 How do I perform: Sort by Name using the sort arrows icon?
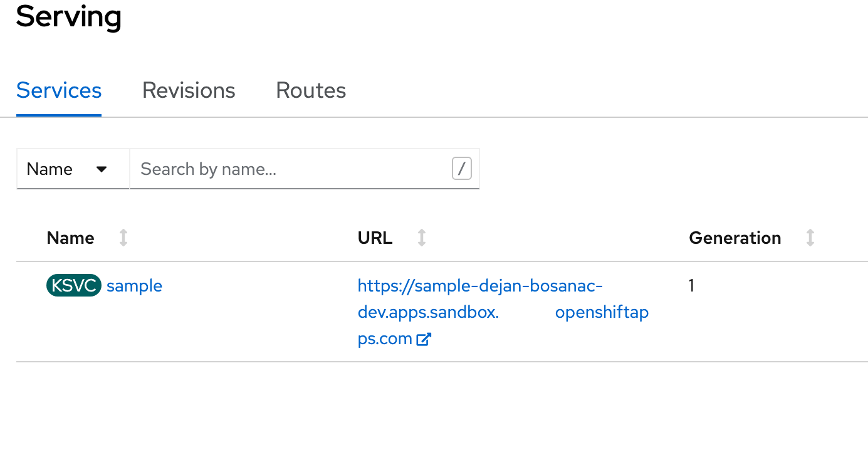123,238
